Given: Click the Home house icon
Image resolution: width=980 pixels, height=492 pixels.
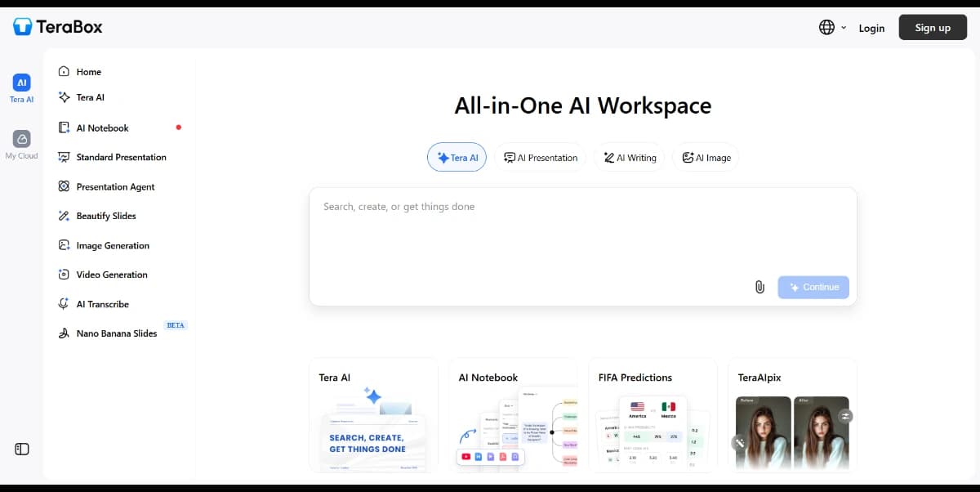Looking at the screenshot, I should (64, 72).
